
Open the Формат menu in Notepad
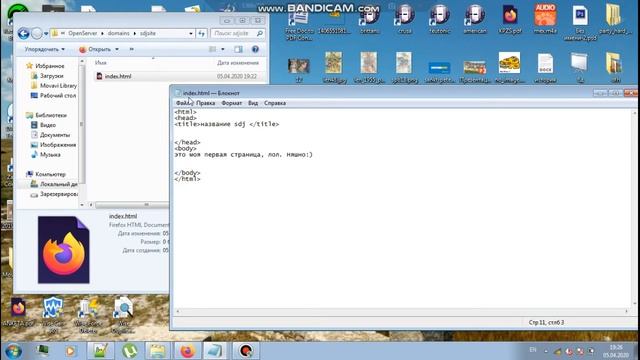pyautogui.click(x=231, y=103)
